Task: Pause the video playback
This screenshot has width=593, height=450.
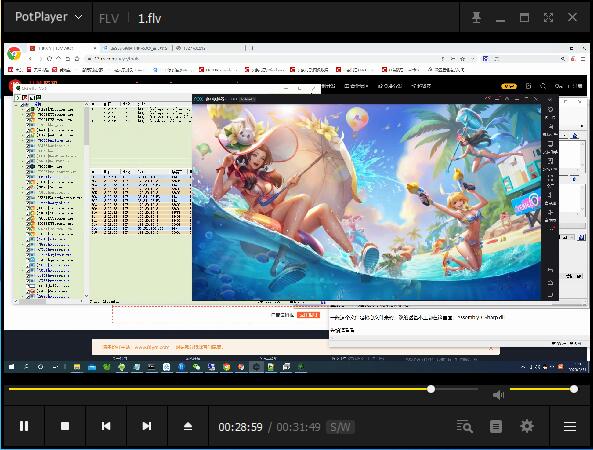Action: click(24, 426)
